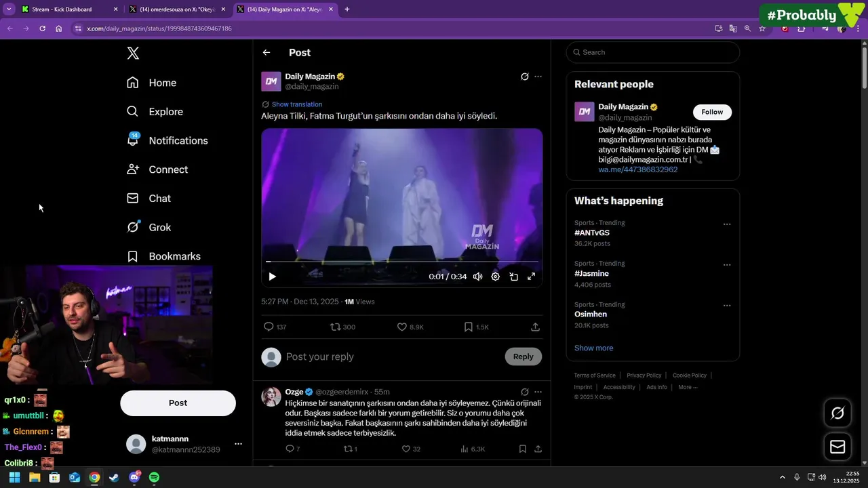
Task: Play the video
Action: (272, 277)
